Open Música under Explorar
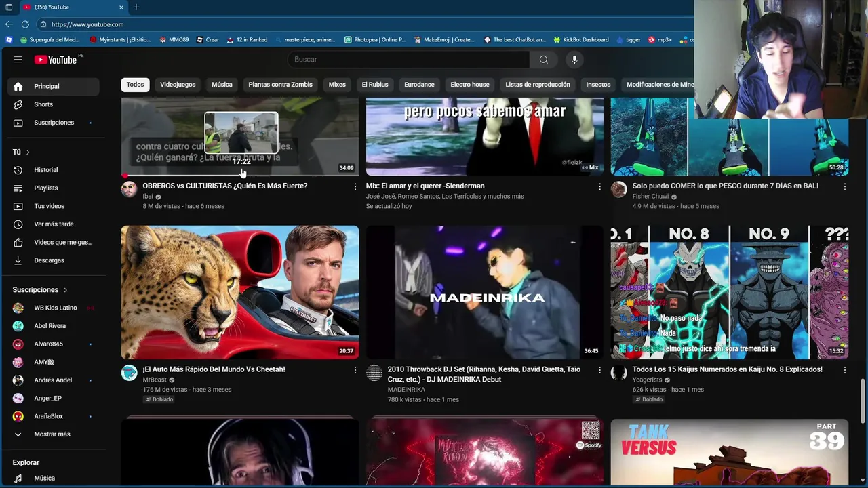868x488 pixels. pos(54,478)
